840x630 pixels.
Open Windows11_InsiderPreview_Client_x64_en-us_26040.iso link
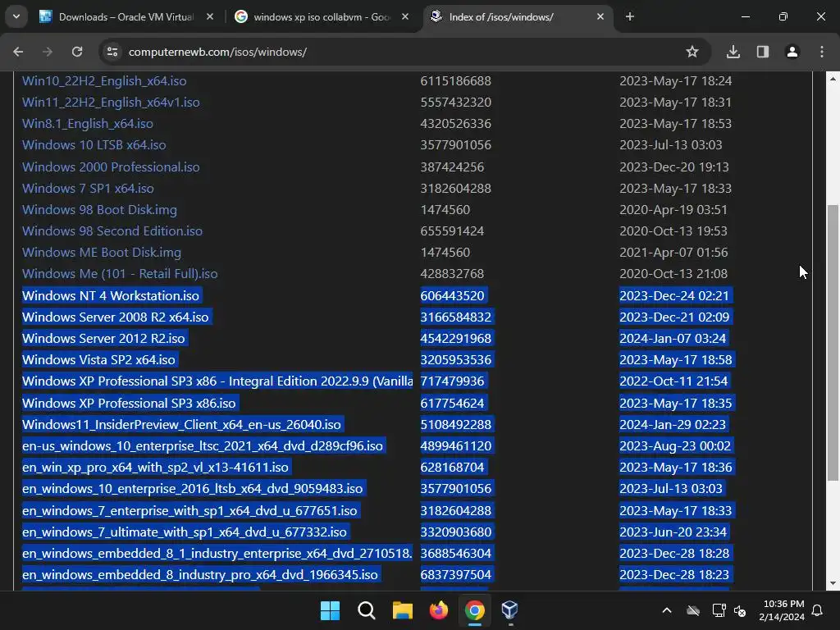click(181, 424)
